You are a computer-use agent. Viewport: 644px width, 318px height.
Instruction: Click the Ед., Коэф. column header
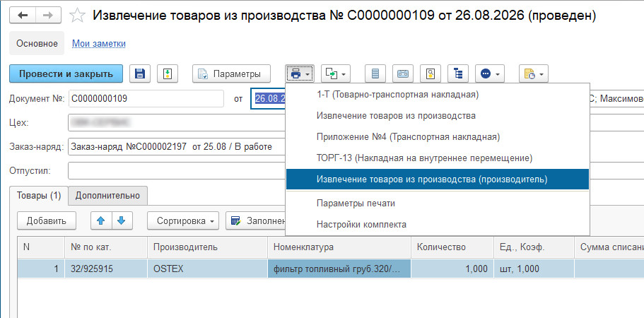pos(534,247)
